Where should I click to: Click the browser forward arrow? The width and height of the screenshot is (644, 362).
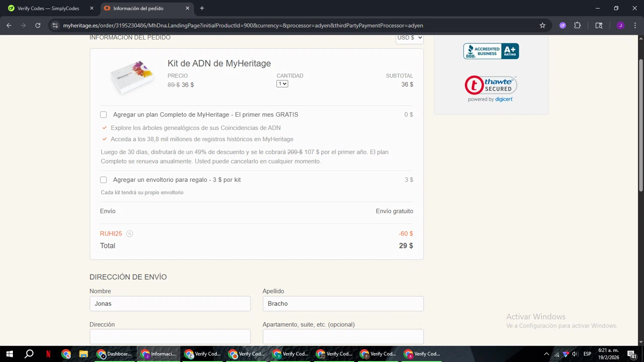coord(23,25)
